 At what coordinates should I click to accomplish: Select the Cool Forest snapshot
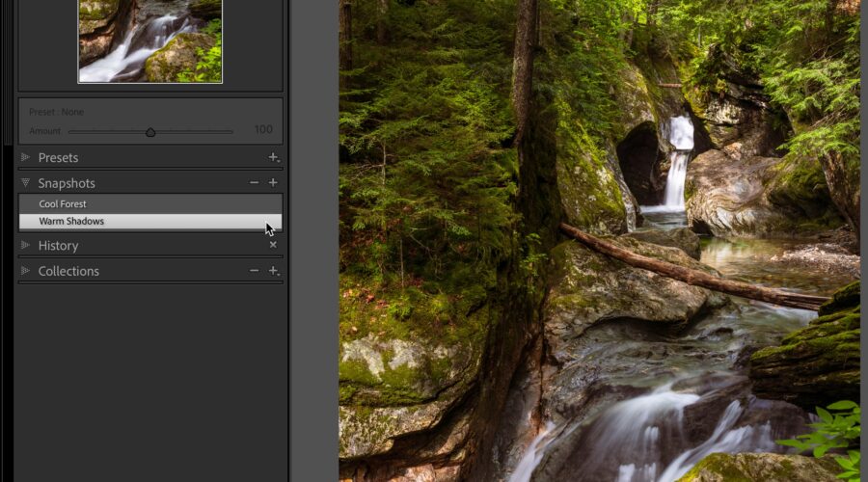63,204
